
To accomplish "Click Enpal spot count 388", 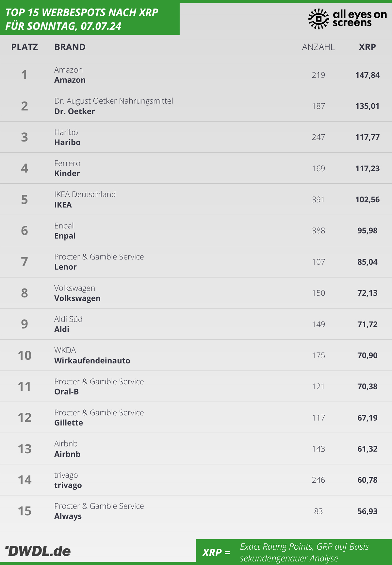I will point(318,231).
